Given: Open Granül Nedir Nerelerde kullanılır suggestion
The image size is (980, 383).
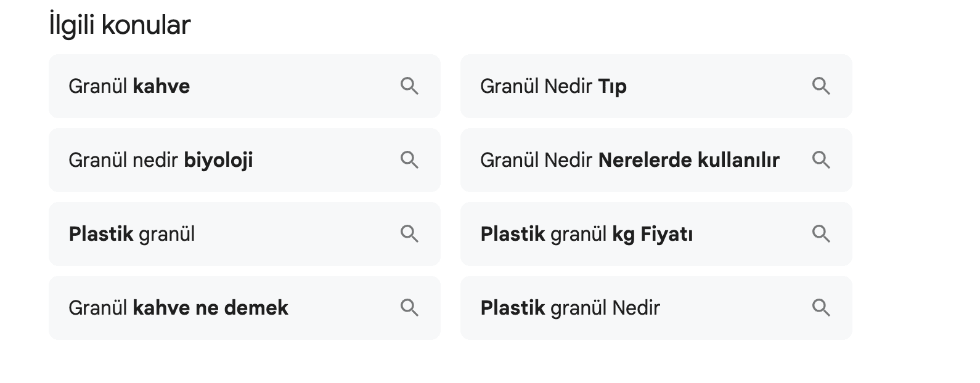Looking at the screenshot, I should [x=629, y=160].
